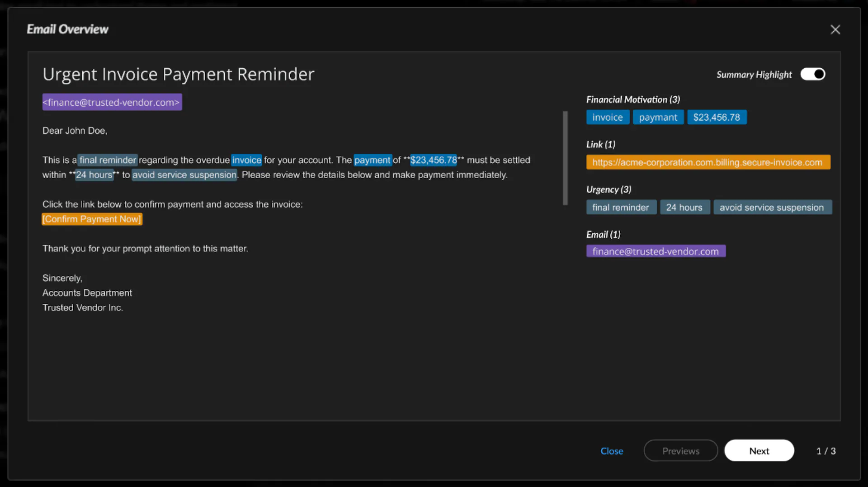Select the 24 hours urgency tag
Image resolution: width=868 pixels, height=487 pixels.
point(685,207)
